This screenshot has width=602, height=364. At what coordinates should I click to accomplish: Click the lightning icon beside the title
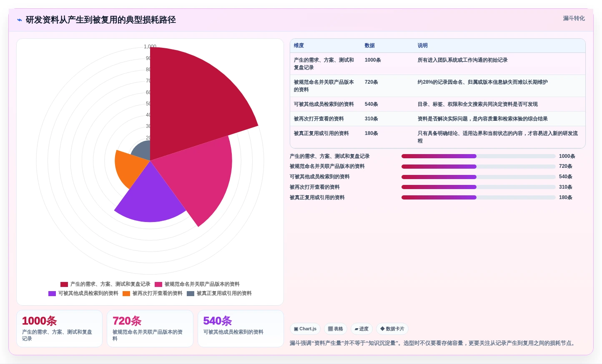pos(19,20)
